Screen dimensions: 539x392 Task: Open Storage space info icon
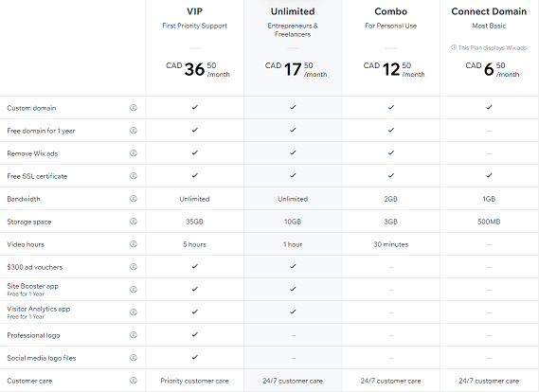[x=134, y=222]
